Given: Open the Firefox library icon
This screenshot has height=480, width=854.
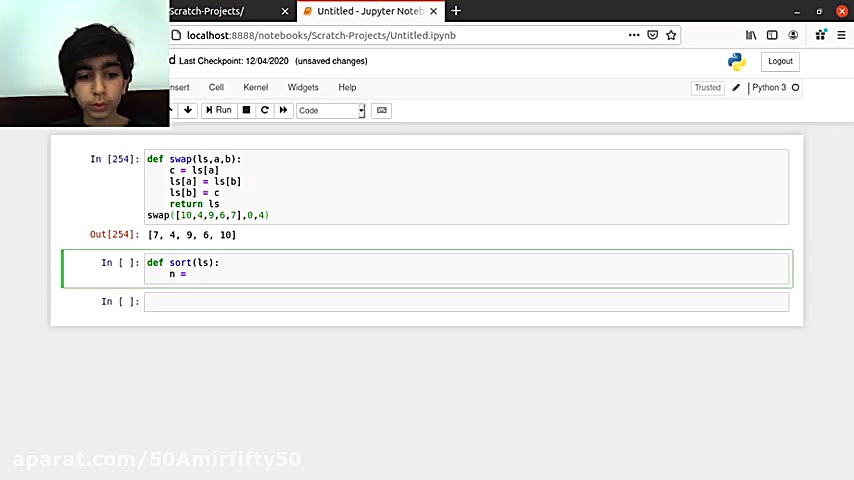Looking at the screenshot, I should (x=751, y=35).
